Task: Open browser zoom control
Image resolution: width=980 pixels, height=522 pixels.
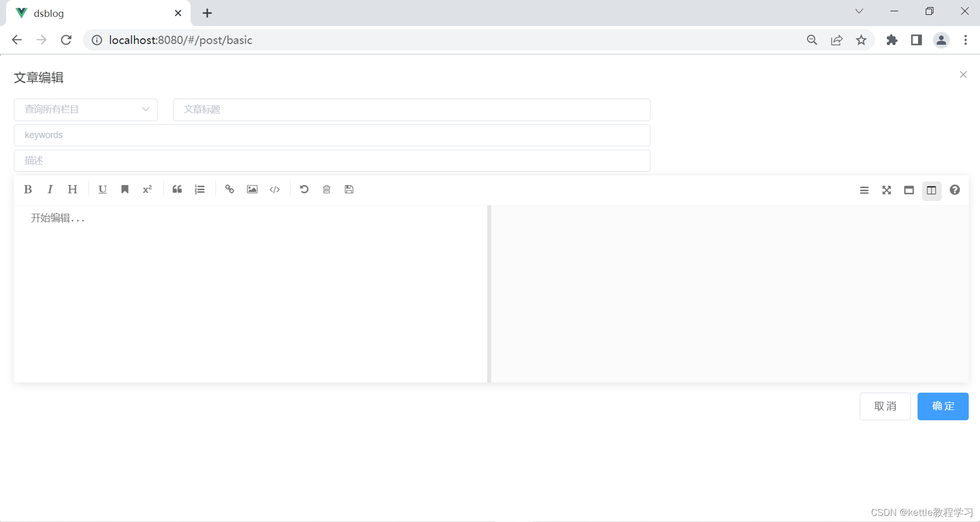Action: pos(812,40)
